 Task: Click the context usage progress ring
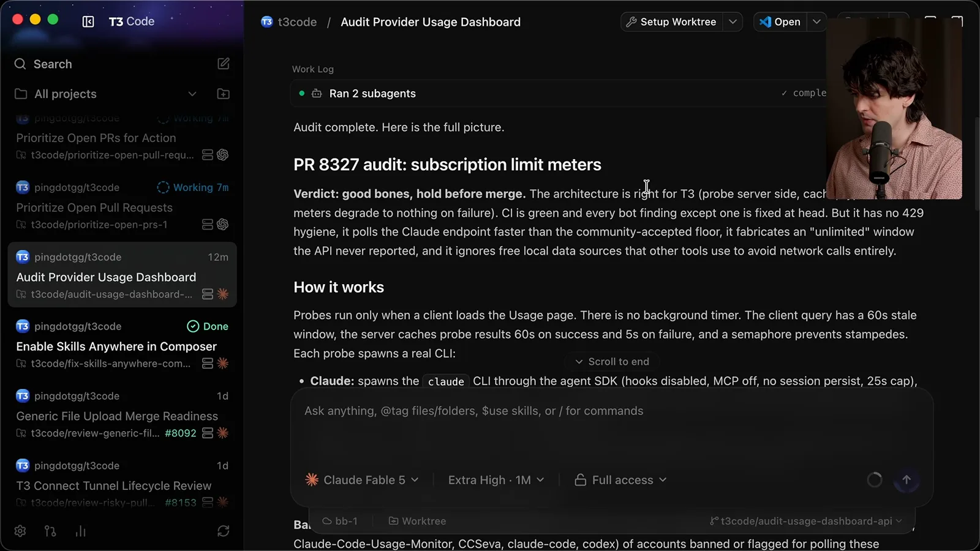pos(875,480)
